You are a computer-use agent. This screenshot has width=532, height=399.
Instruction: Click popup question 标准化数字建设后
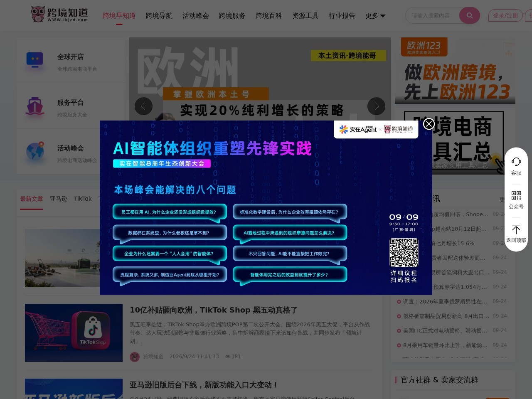click(290, 212)
